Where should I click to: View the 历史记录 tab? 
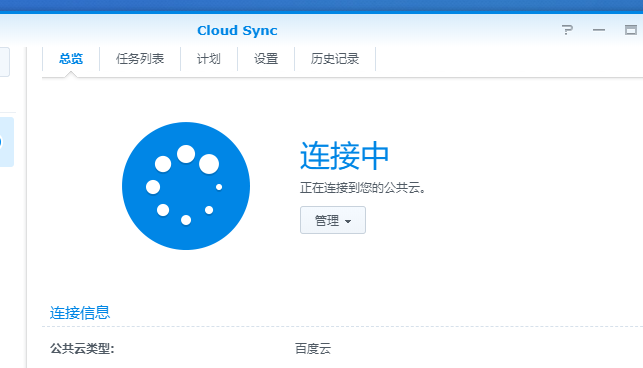[x=335, y=59]
